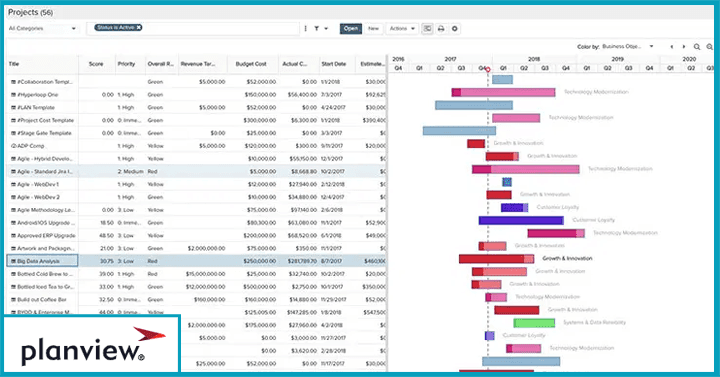Click the green Systems & Data Reliability bar
The width and height of the screenshot is (720, 377).
[x=534, y=323]
